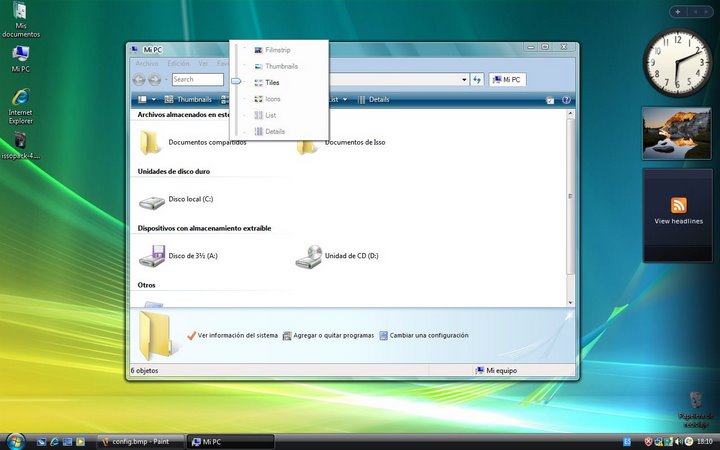Click the Otros group heading
This screenshot has height=450, width=720.
click(146, 285)
